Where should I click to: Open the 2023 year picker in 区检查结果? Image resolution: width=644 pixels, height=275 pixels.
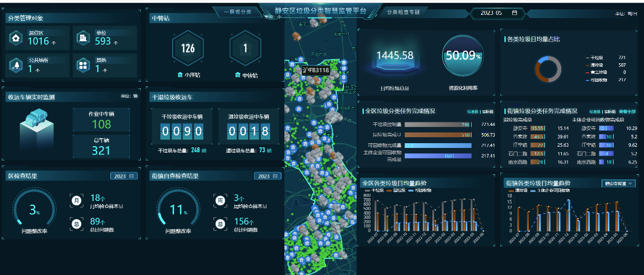tap(123, 177)
